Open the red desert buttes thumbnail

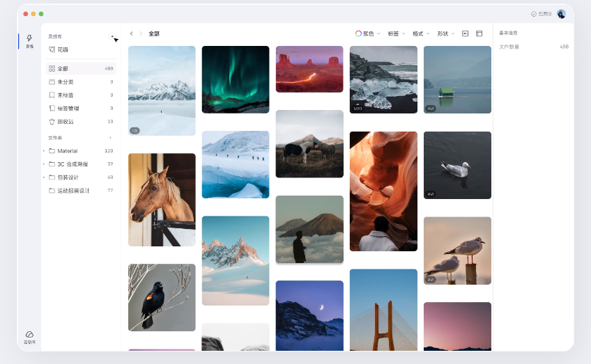click(x=309, y=69)
